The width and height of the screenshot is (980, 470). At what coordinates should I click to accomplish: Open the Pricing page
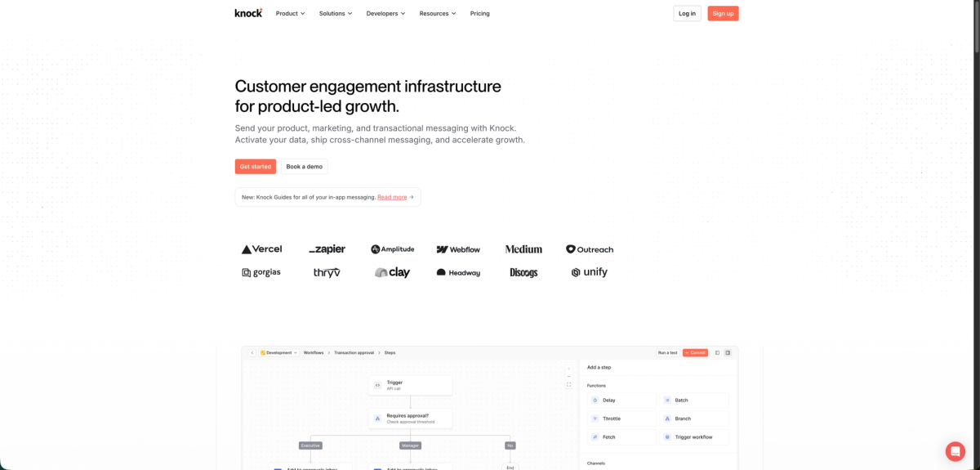(480, 13)
